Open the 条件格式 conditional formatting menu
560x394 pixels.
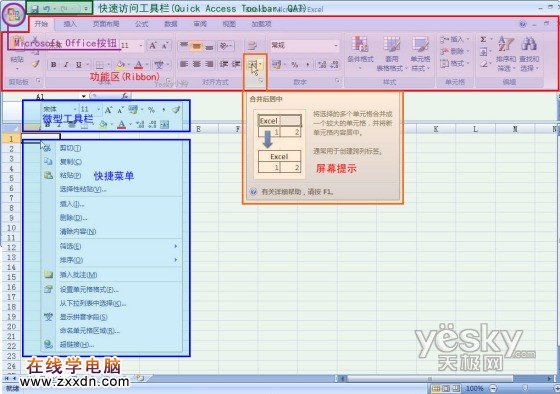pos(360,53)
